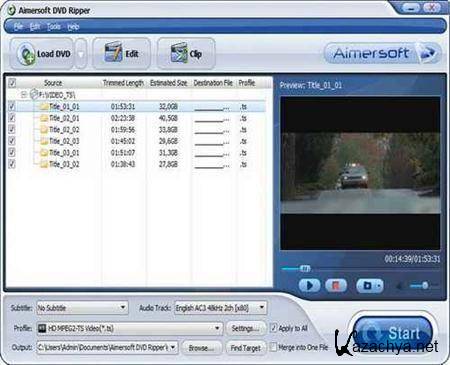Screen dimensions: 450x365
Task: Enable Merge into One File
Action: click(x=273, y=347)
